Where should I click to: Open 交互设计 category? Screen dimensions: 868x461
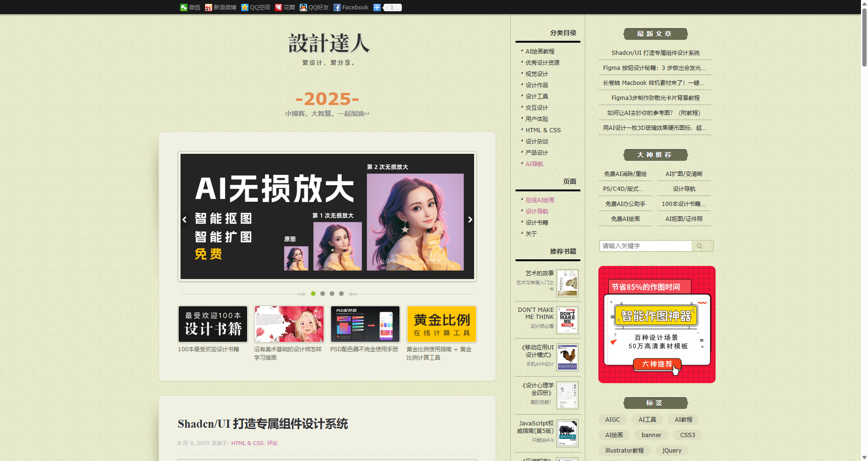coord(537,108)
